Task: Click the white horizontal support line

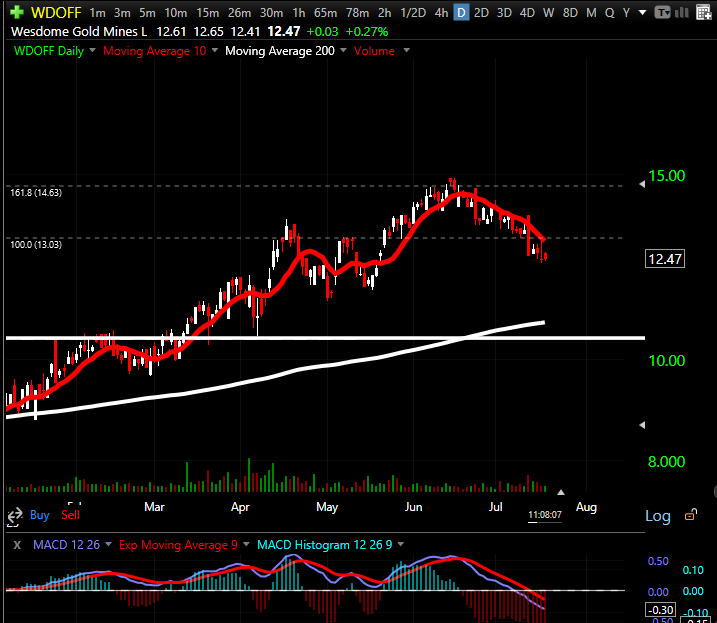Action: tap(325, 338)
